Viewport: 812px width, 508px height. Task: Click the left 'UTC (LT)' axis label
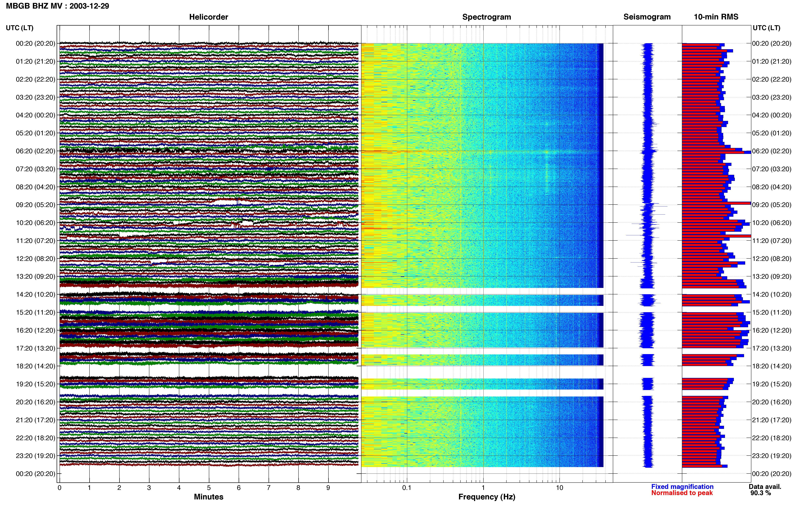click(x=19, y=28)
